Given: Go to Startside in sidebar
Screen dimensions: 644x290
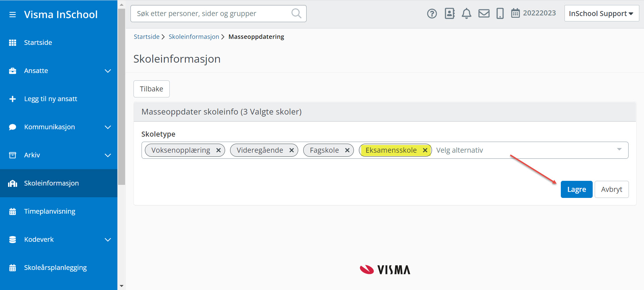Looking at the screenshot, I should pos(59,43).
